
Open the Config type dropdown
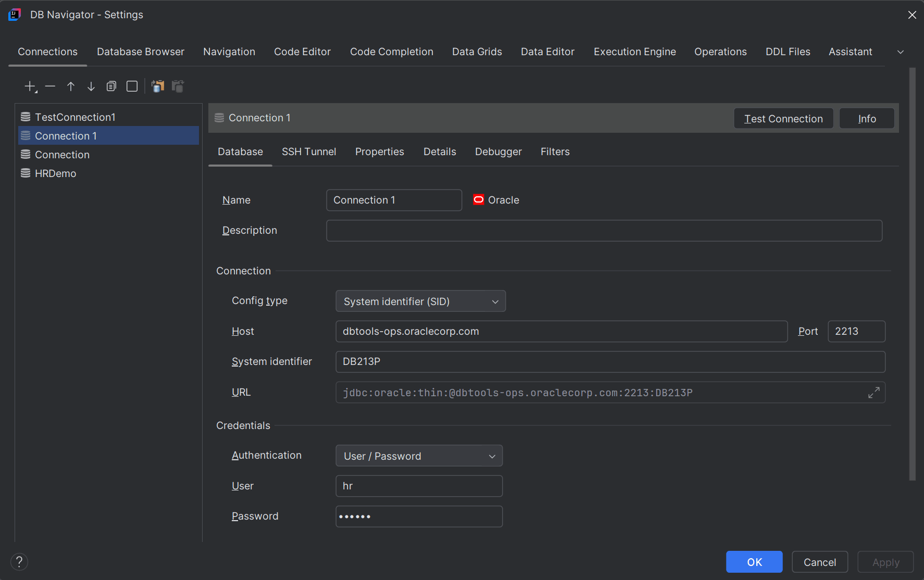(420, 301)
